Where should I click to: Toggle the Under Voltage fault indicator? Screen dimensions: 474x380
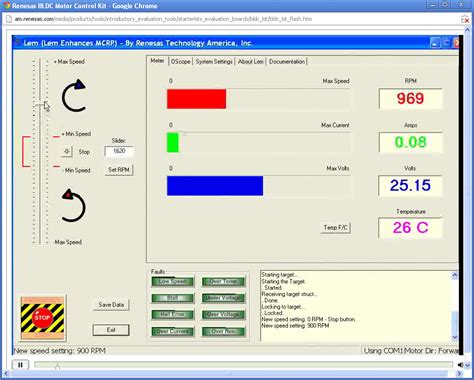tap(223, 298)
